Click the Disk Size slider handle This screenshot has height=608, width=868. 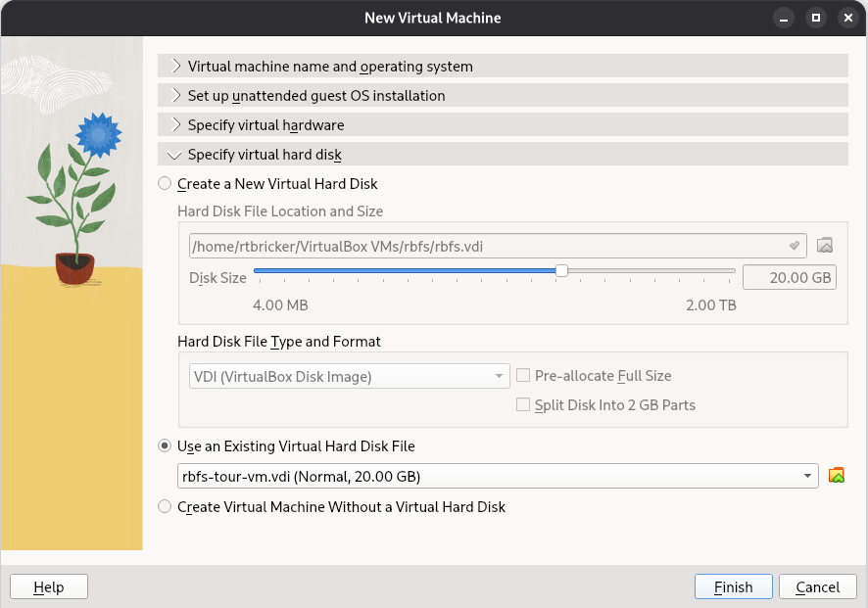(x=560, y=271)
